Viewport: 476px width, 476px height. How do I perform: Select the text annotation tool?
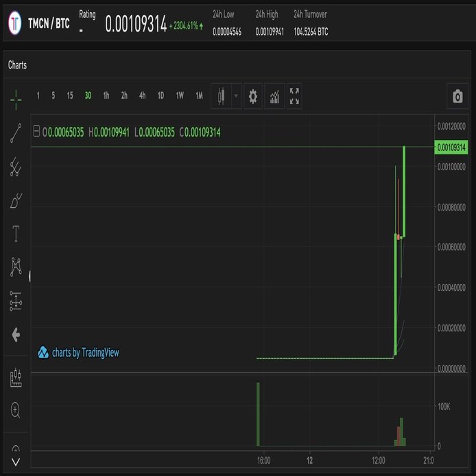(x=16, y=233)
